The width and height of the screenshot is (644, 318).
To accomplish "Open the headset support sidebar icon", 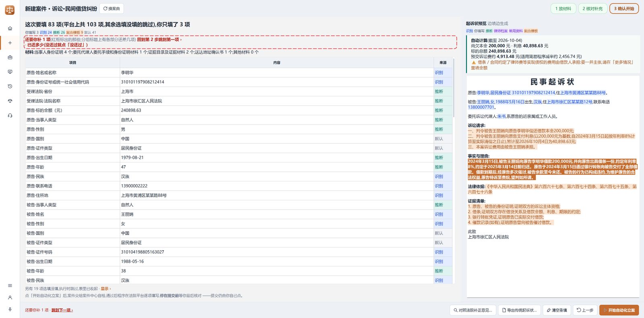I will point(10,116).
